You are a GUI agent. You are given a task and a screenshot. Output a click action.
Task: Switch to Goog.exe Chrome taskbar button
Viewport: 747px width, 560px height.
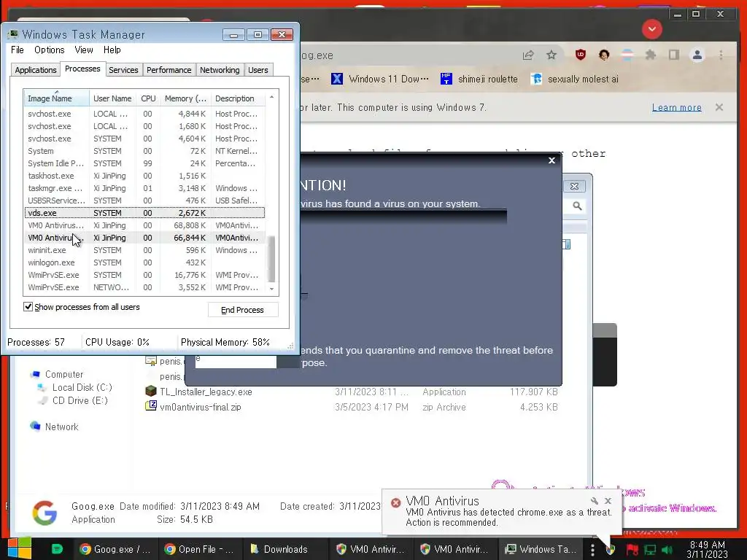tap(115, 549)
